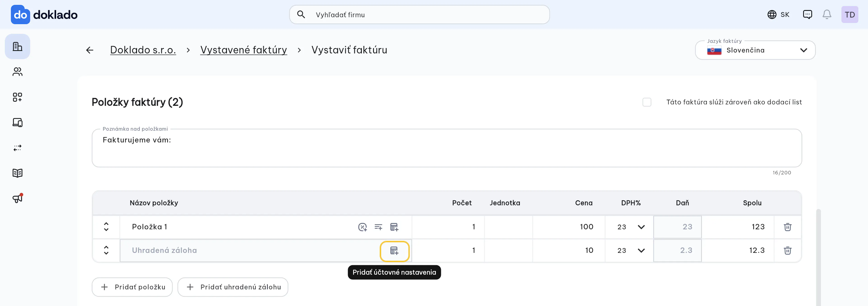Open the contacts people icon in sidebar

18,72
